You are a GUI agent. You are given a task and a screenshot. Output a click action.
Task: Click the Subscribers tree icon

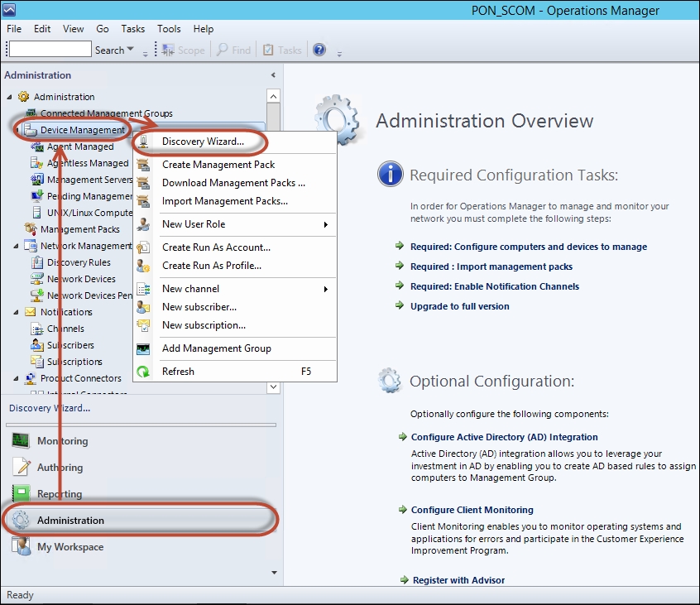coord(36,344)
